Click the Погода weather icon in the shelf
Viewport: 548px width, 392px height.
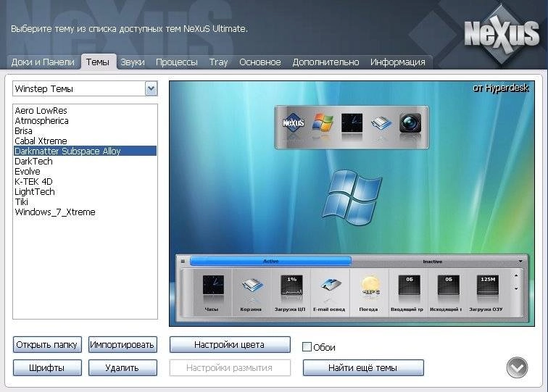[x=370, y=285]
